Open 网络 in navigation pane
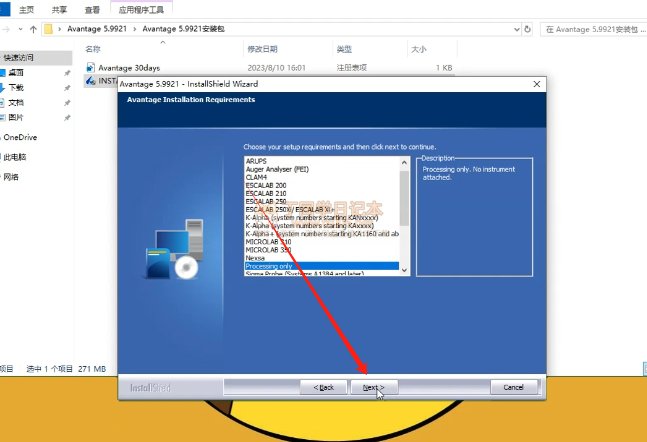The width and height of the screenshot is (647, 442). point(11,177)
